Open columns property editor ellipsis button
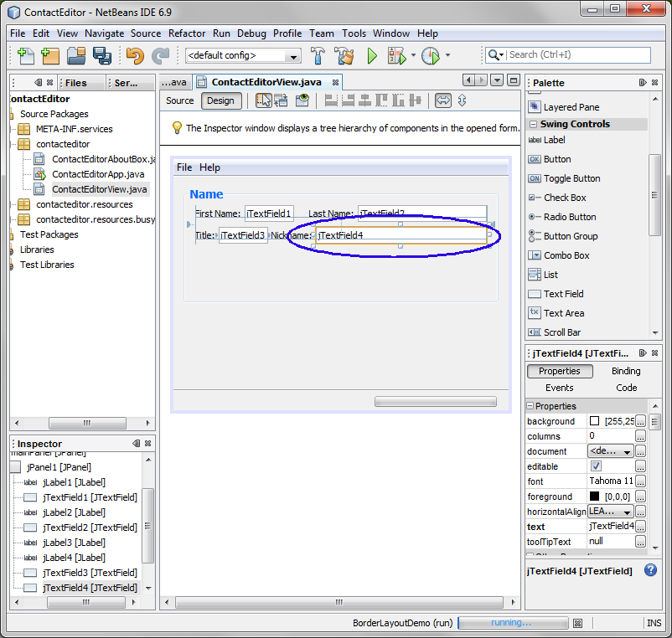Viewport: 672px width, 638px height. point(640,436)
